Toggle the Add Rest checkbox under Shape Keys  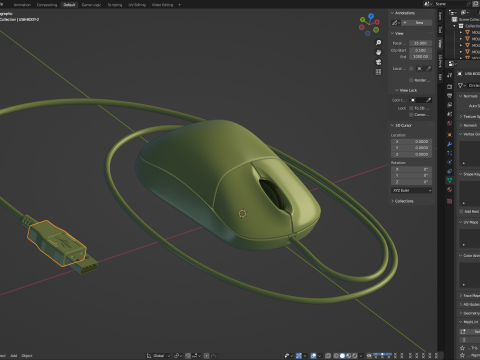point(462,211)
